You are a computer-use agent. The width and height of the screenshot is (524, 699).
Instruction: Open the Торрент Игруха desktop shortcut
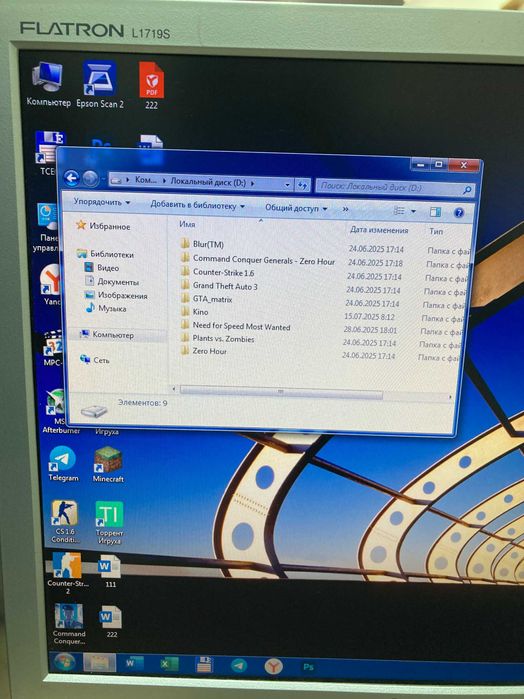109,522
